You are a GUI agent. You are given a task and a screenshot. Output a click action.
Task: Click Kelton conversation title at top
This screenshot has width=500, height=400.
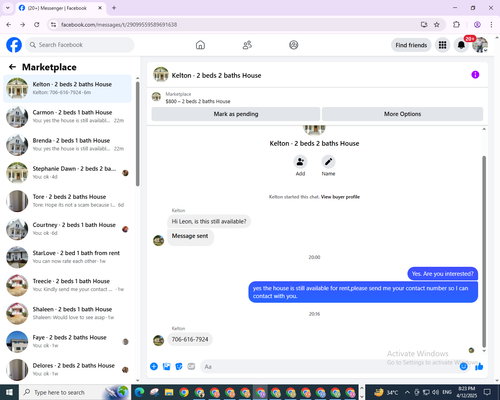216,75
